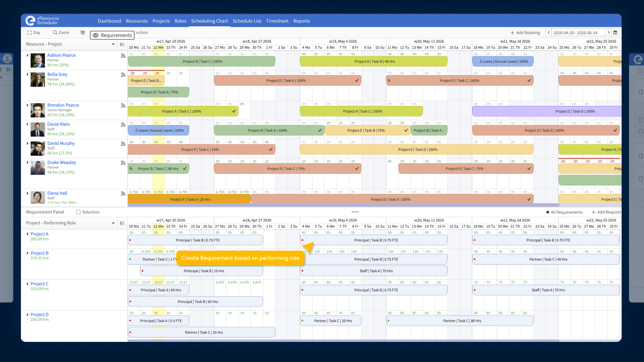The width and height of the screenshot is (644, 362).
Task: Toggle the crossed-eye visibility icon in toolbar
Action: coord(82,33)
